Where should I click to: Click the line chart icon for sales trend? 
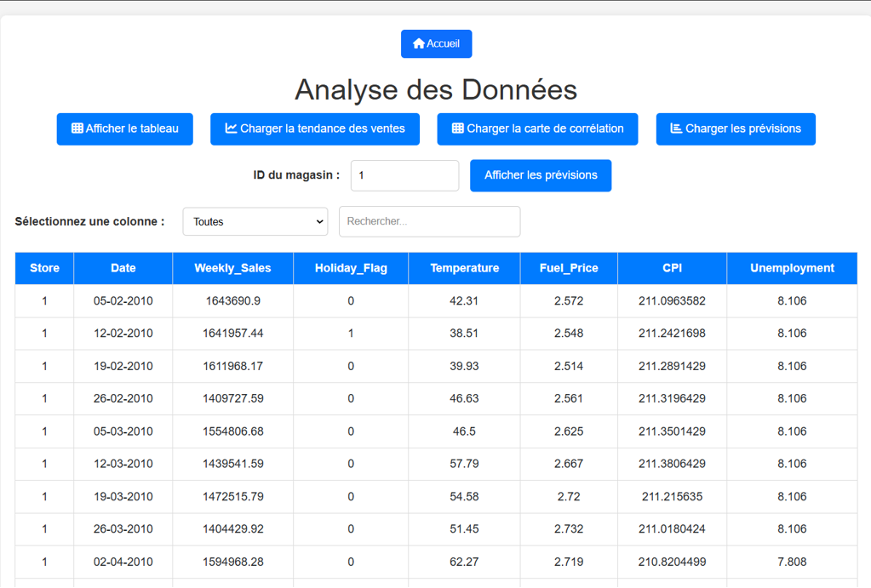(231, 128)
